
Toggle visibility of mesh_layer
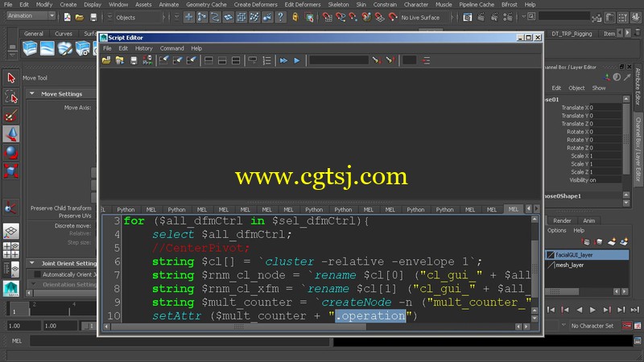[551, 265]
